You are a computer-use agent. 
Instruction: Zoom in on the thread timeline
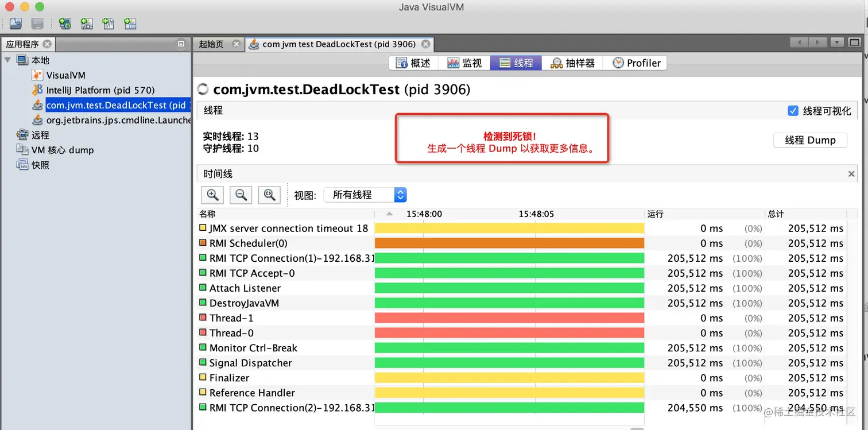pyautogui.click(x=213, y=195)
